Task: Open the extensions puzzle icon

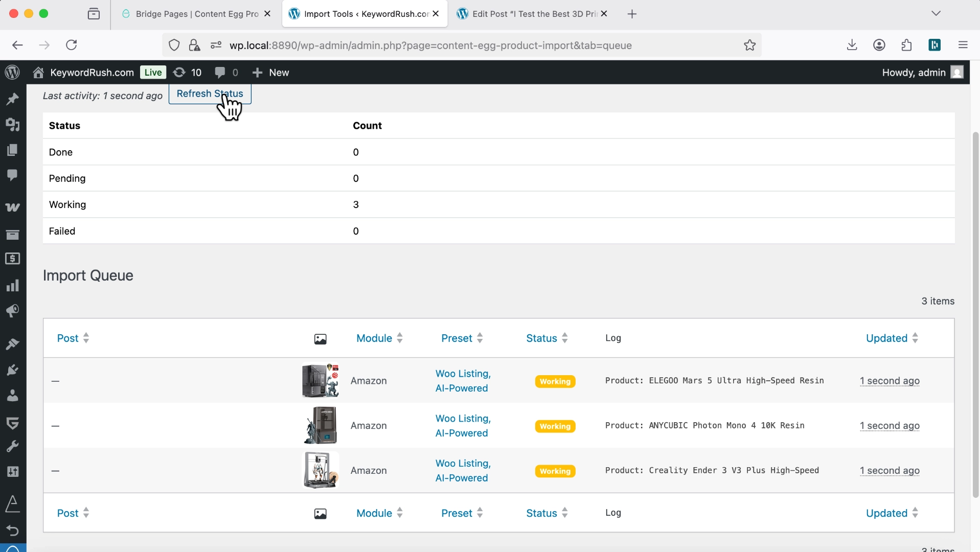Action: [906, 45]
